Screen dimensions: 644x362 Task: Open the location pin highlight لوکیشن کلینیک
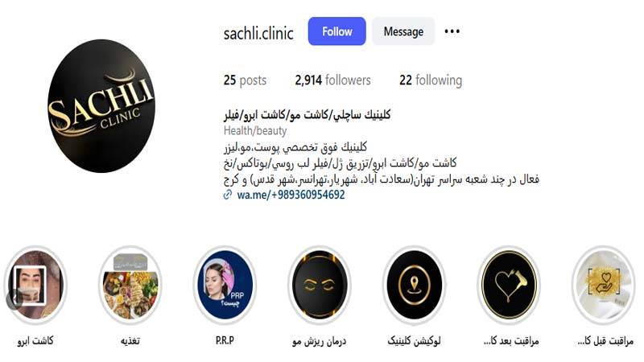(414, 285)
